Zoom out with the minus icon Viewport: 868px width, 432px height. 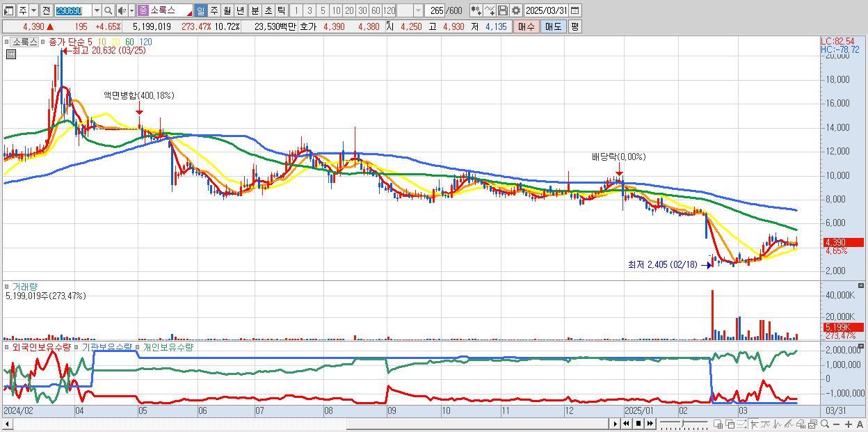pyautogui.click(x=837, y=424)
